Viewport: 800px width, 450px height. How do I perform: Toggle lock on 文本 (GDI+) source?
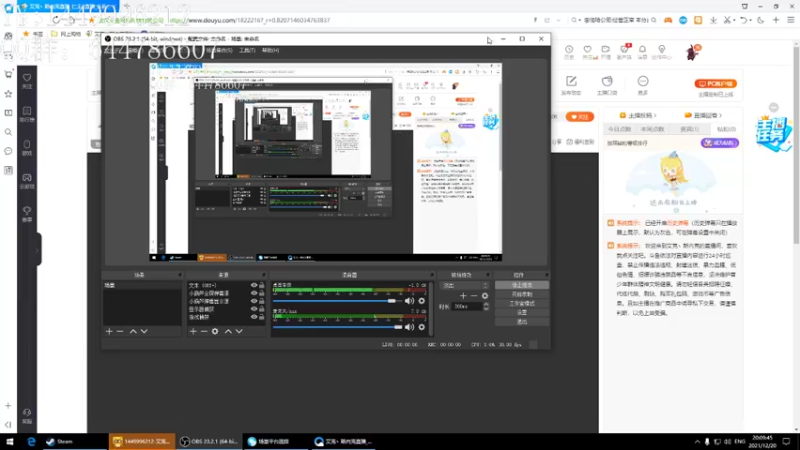262,286
